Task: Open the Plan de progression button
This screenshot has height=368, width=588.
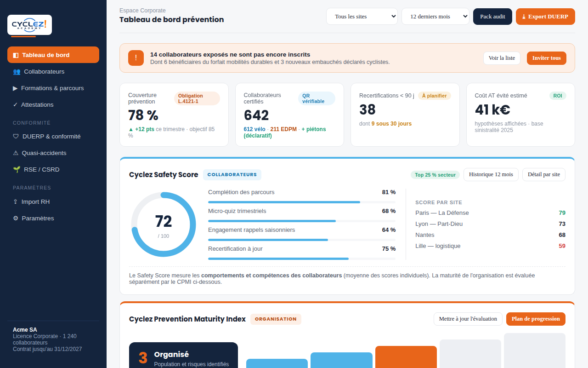Action: (536, 319)
